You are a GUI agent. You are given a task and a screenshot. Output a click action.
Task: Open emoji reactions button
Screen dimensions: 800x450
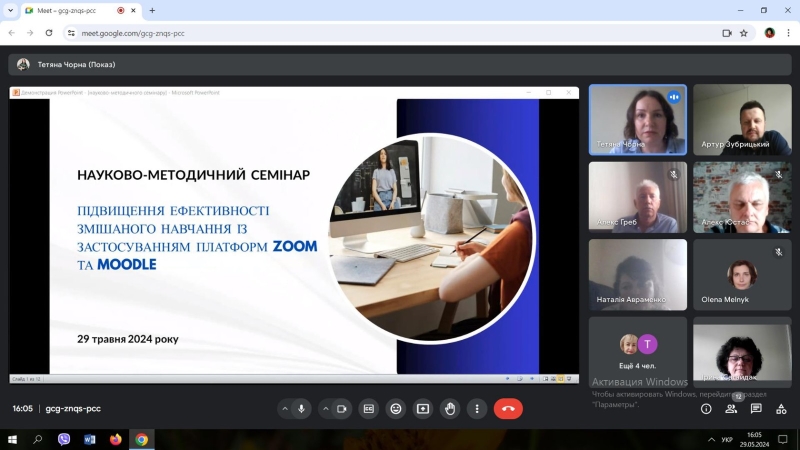[396, 409]
